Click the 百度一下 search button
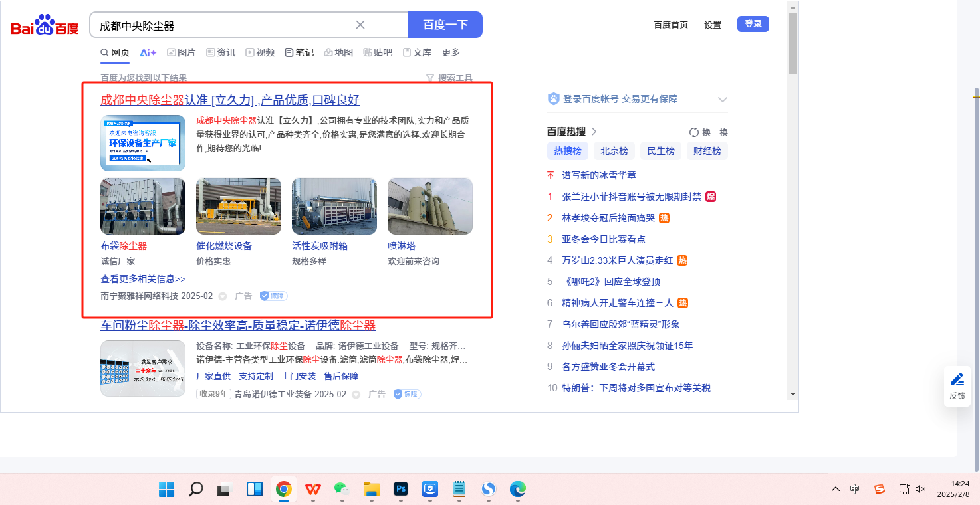Screen dimensions: 980x505 click(x=445, y=25)
